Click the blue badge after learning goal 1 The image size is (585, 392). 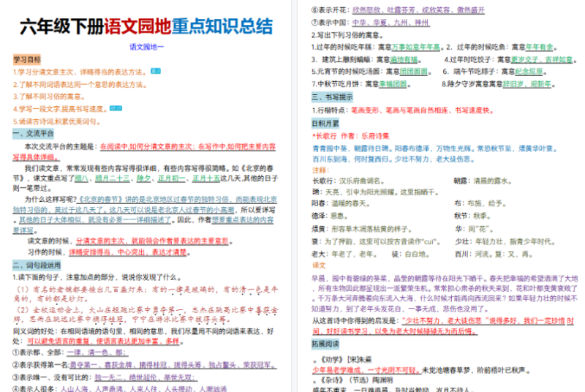(156, 71)
